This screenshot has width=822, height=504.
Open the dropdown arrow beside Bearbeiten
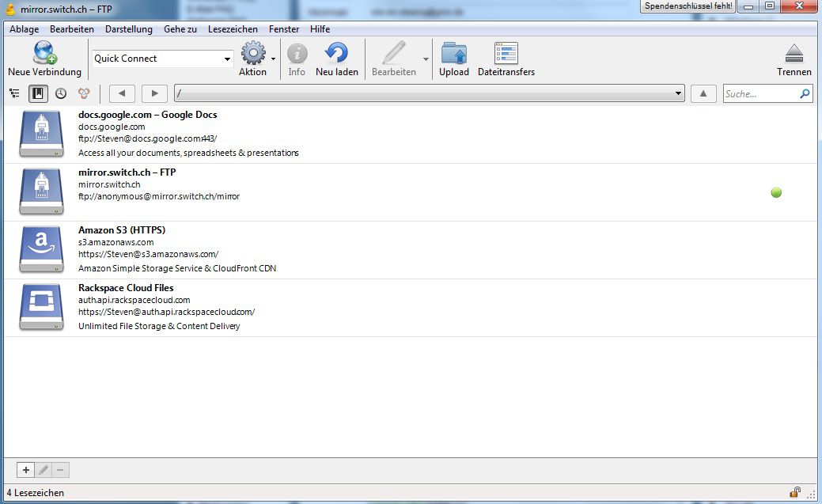[x=426, y=59]
